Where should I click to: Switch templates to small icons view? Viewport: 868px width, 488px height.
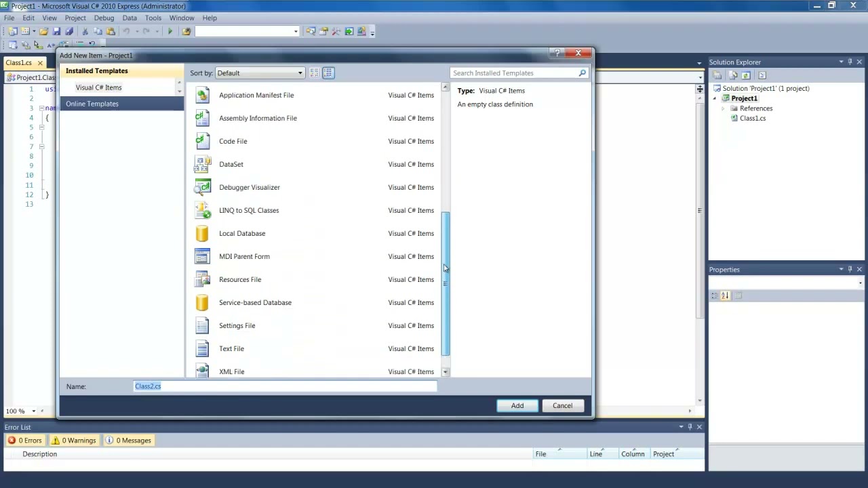[315, 73]
